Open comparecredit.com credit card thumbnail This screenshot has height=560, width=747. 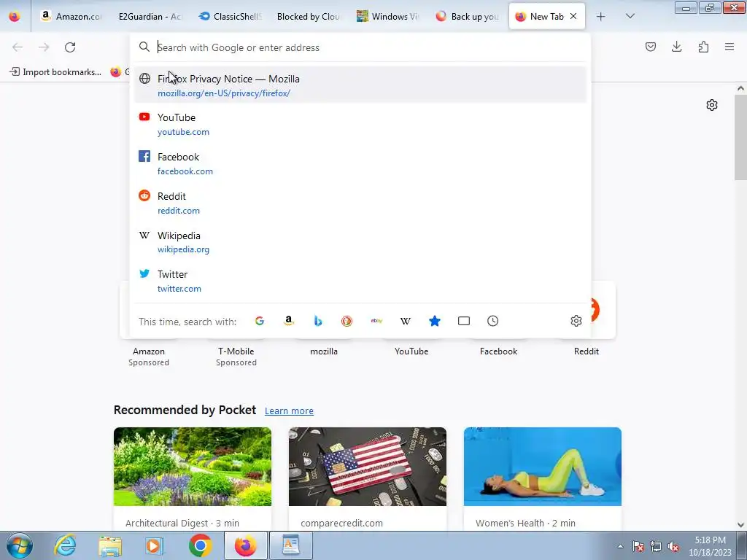pos(368,467)
